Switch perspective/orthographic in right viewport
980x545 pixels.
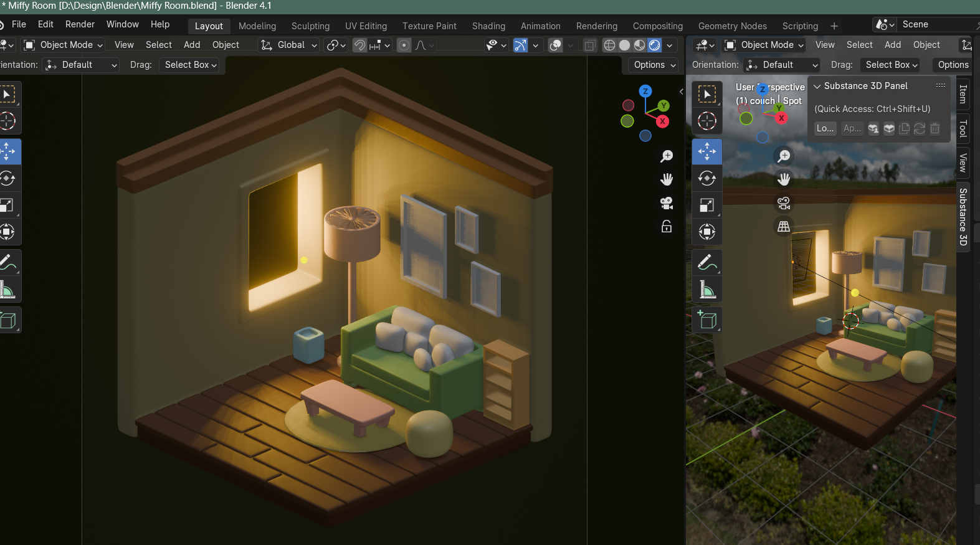[x=784, y=226]
